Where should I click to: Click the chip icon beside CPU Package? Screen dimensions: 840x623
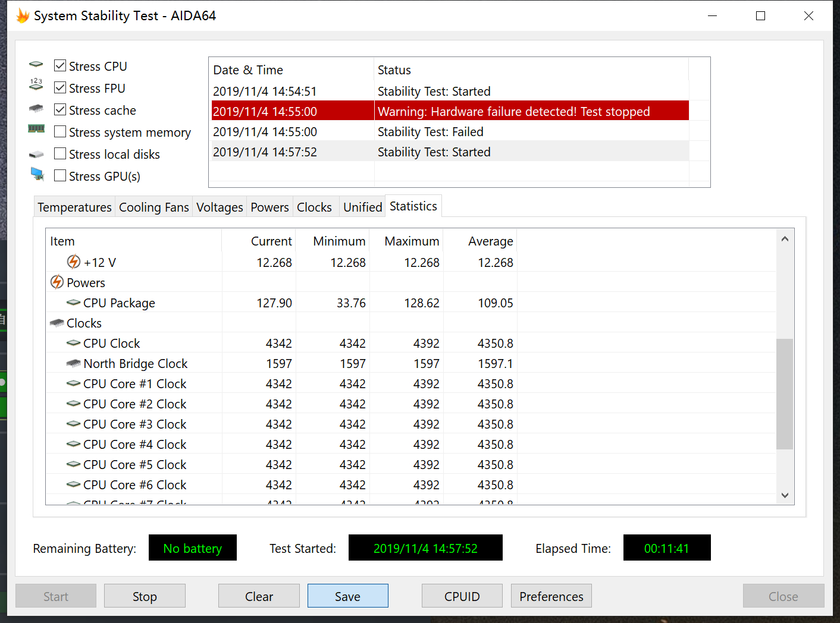pyautogui.click(x=74, y=303)
